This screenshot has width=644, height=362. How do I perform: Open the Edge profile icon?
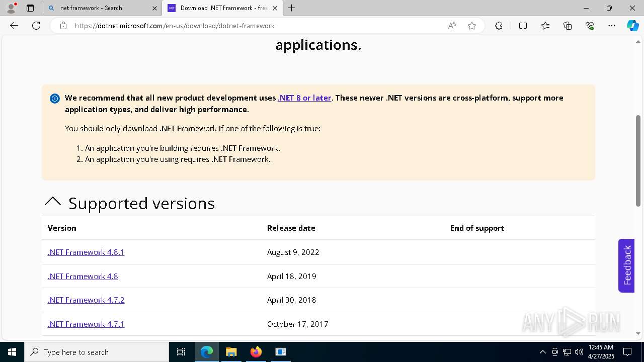pyautogui.click(x=11, y=8)
